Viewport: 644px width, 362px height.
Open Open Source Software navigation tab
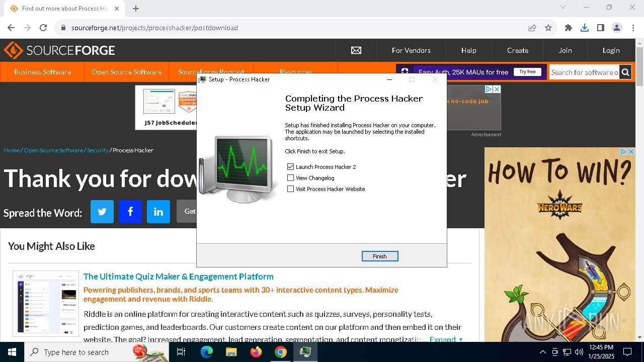point(126,72)
